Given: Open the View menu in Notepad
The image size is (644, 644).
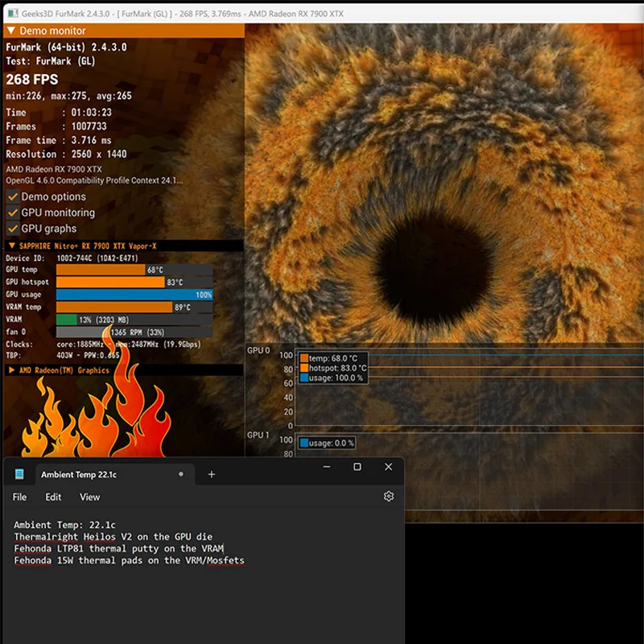Looking at the screenshot, I should pyautogui.click(x=89, y=497).
